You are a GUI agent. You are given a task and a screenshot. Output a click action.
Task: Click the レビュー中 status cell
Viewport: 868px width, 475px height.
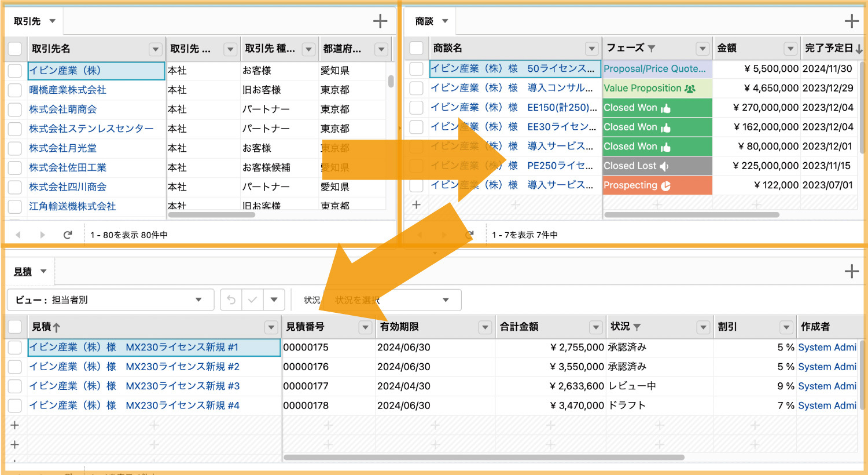[x=660, y=386]
